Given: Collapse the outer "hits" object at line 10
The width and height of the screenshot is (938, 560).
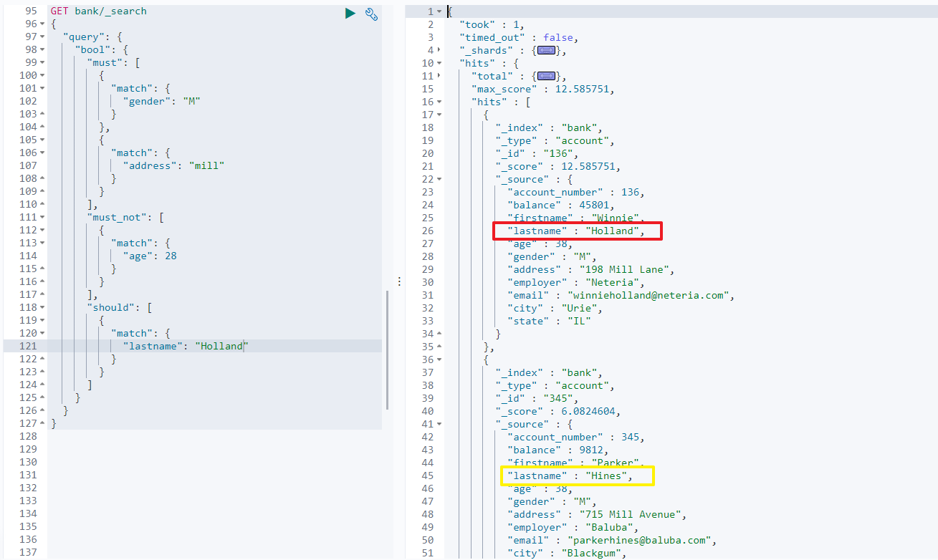Looking at the screenshot, I should tap(439, 64).
